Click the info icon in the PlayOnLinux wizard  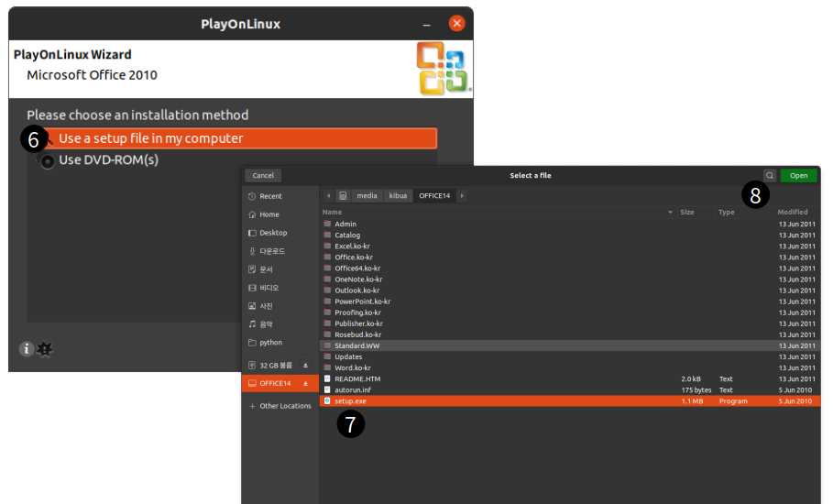pyautogui.click(x=26, y=349)
